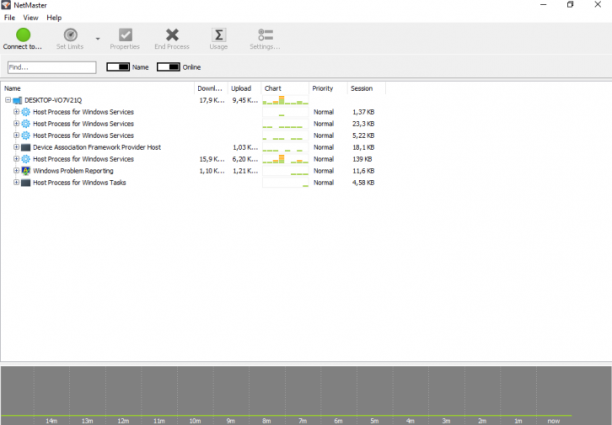Image resolution: width=612 pixels, height=425 pixels.
Task: Sort by the Name column header
Action: [98, 89]
